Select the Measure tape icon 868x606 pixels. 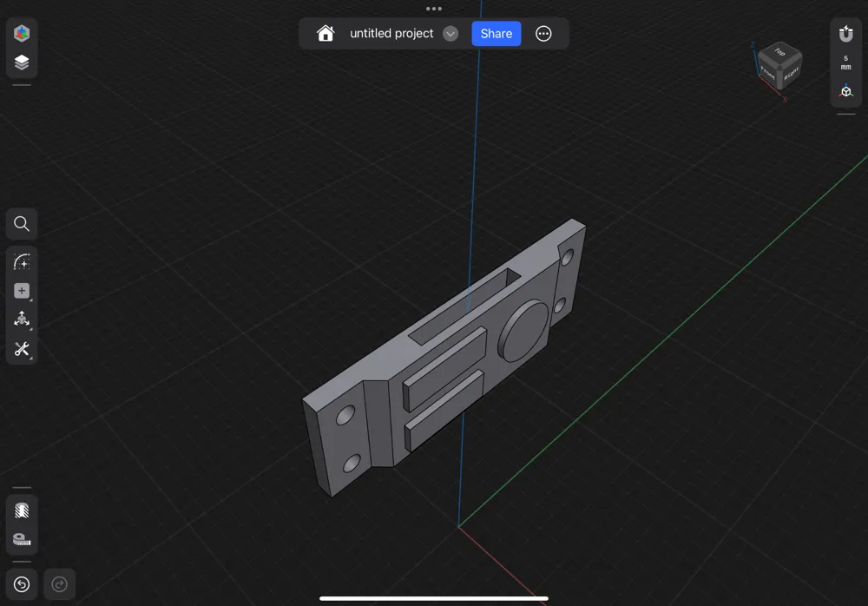[22, 539]
